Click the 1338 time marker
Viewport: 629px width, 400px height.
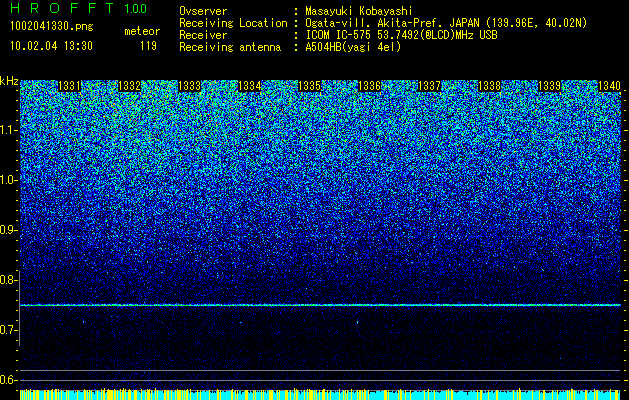pos(489,86)
